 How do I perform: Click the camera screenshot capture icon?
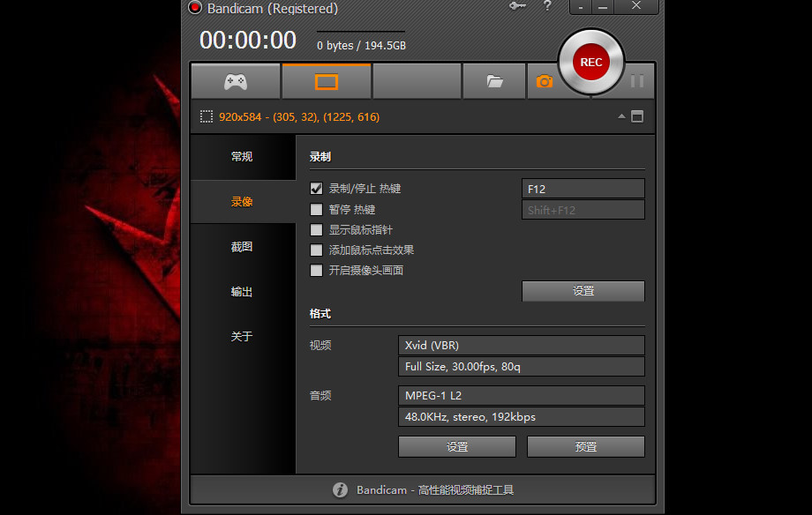[544, 82]
